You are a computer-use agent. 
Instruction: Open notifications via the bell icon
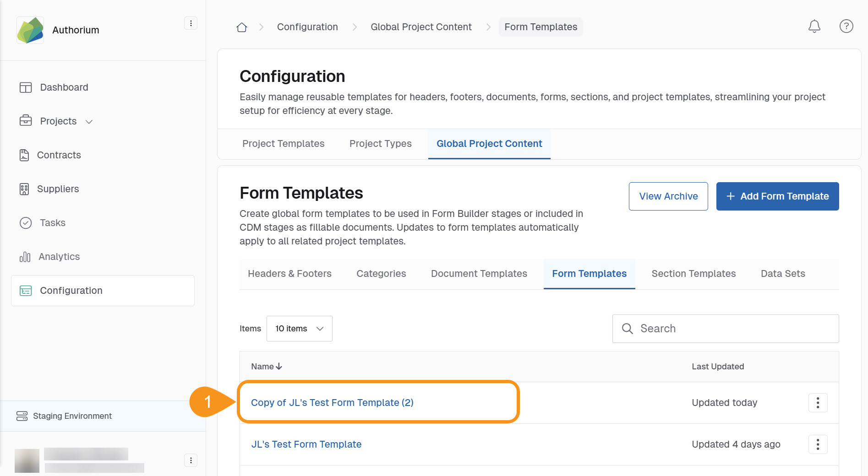click(x=814, y=27)
